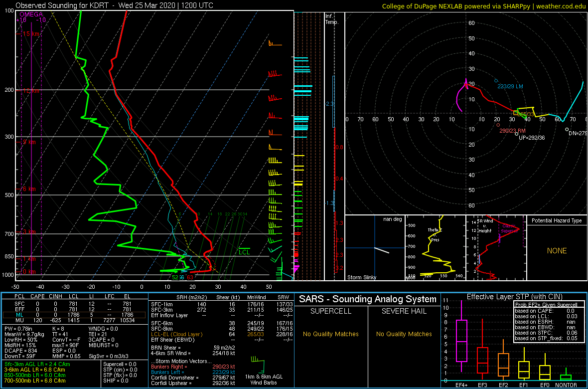588x389 pixels.
Task: Click the 1km & 6km AGL wind barbs icon
Action: click(257, 365)
